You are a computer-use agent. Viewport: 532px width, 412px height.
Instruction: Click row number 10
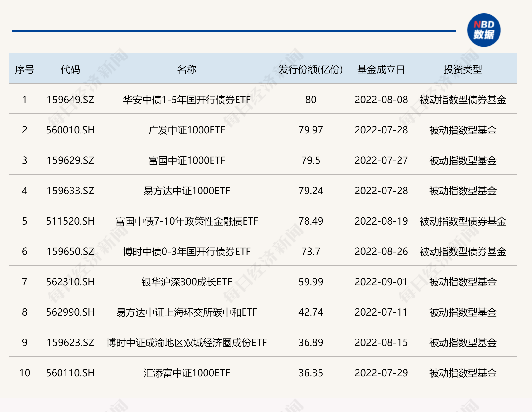(25, 373)
